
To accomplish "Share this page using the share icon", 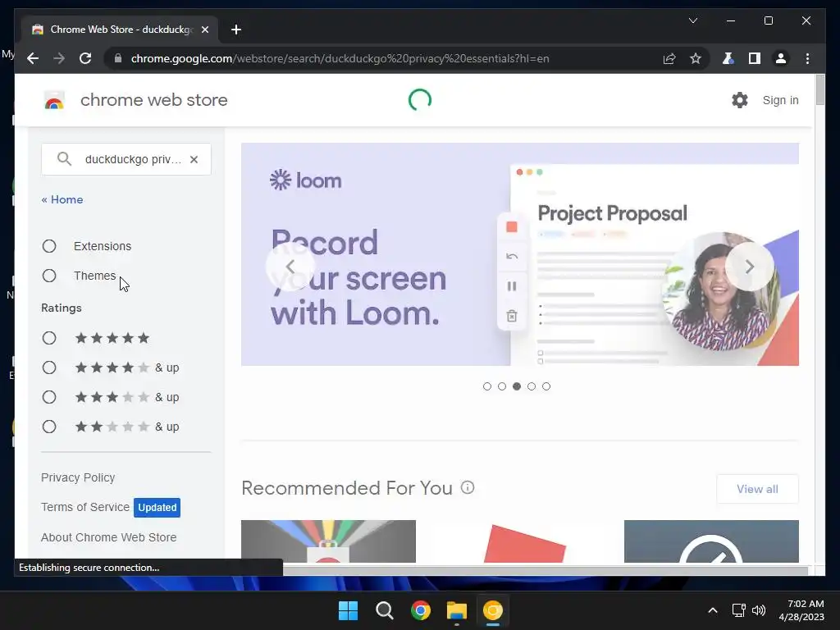I will (x=669, y=58).
